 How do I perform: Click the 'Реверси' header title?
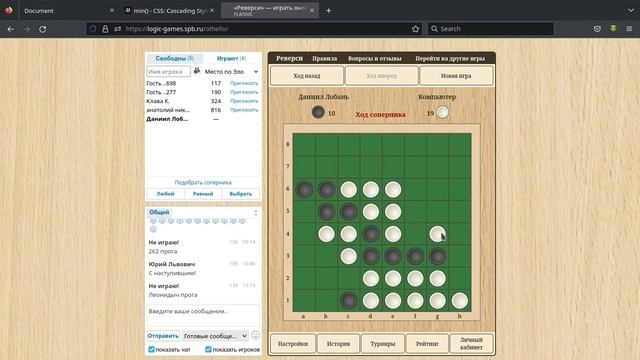point(289,58)
